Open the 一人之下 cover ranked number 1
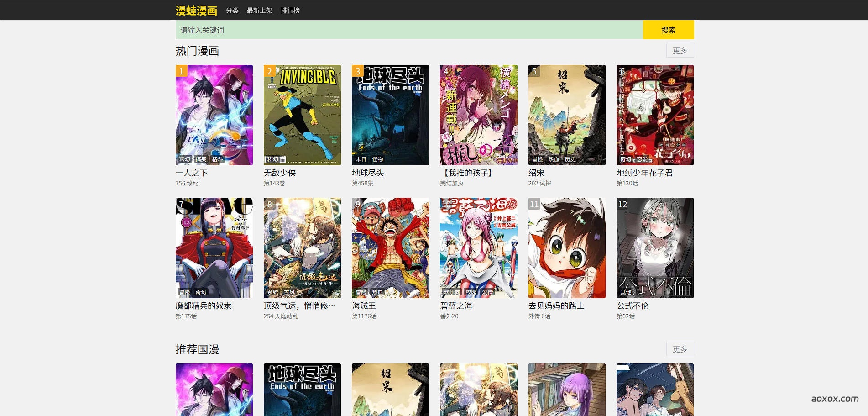The height and width of the screenshot is (416, 868). [x=214, y=115]
